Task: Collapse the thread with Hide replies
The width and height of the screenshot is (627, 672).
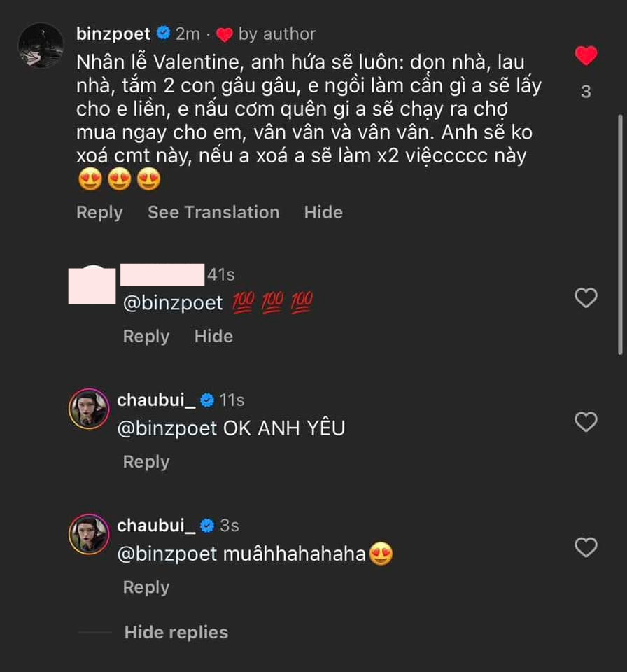Action: [176, 633]
